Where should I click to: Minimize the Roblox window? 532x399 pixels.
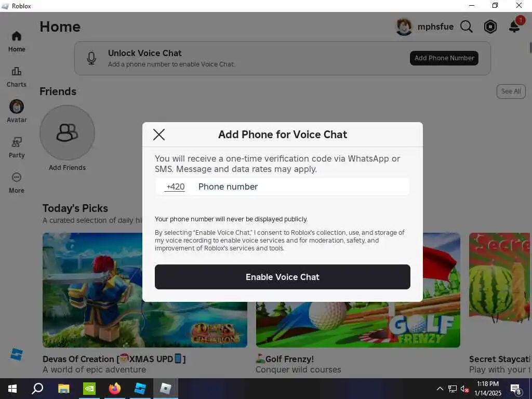[x=472, y=5]
